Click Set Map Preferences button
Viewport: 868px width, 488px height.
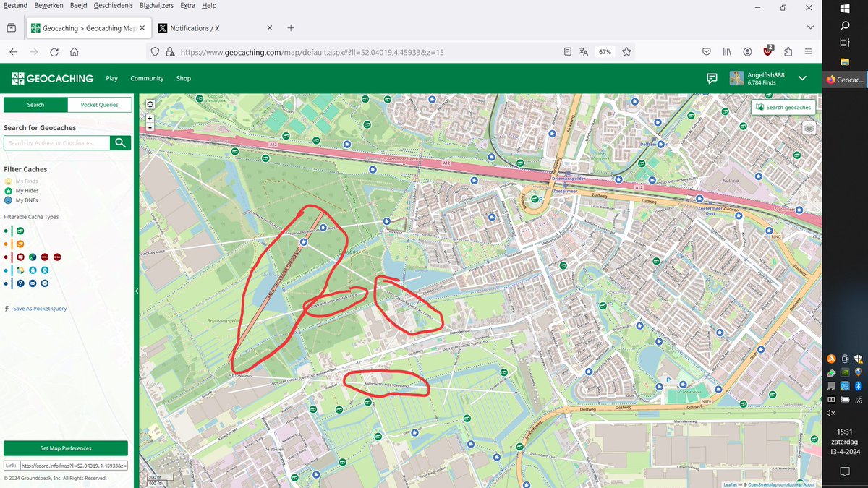click(65, 448)
